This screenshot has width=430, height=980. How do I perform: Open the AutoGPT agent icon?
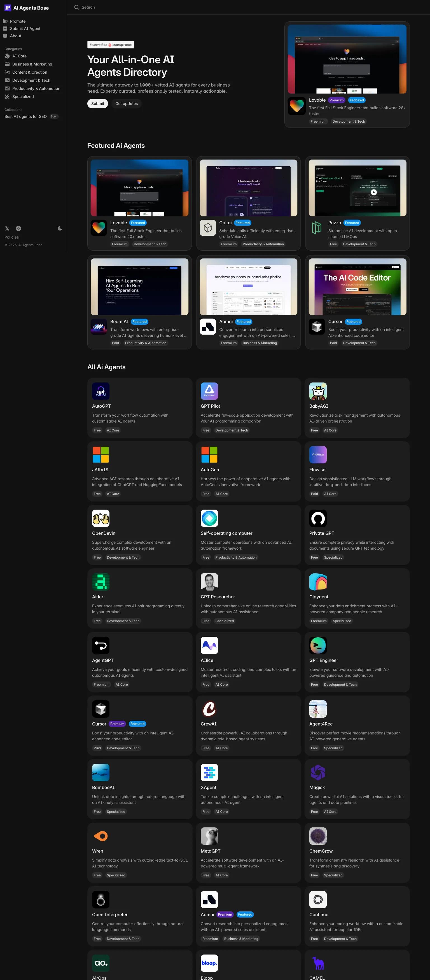[101, 391]
